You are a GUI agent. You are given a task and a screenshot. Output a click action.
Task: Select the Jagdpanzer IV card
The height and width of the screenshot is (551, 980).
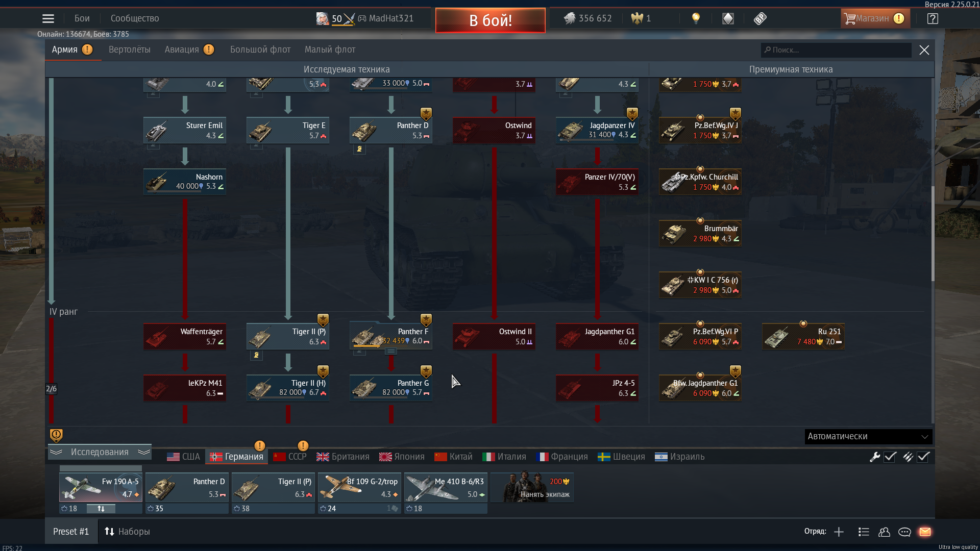click(x=597, y=130)
